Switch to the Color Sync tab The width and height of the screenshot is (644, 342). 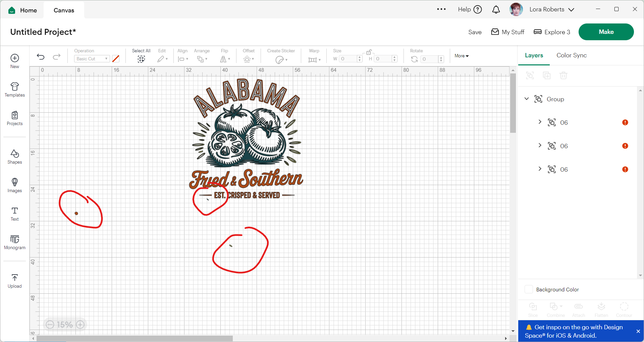click(571, 55)
